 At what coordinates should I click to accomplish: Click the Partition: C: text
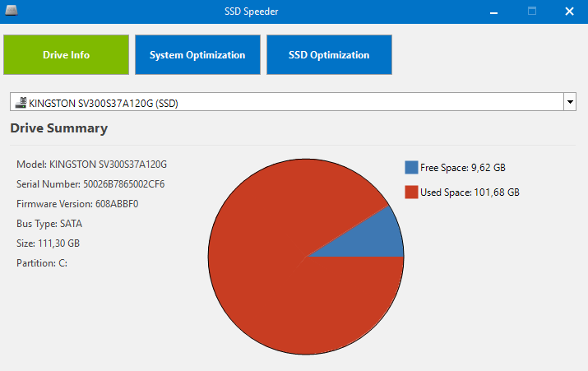(42, 263)
